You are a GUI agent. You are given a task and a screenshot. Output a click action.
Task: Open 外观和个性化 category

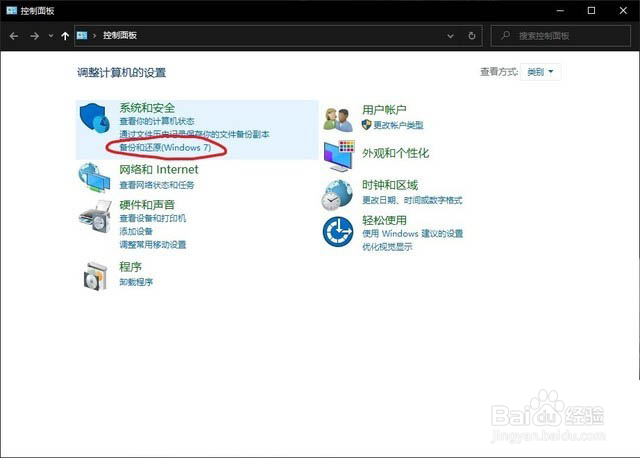(396, 153)
